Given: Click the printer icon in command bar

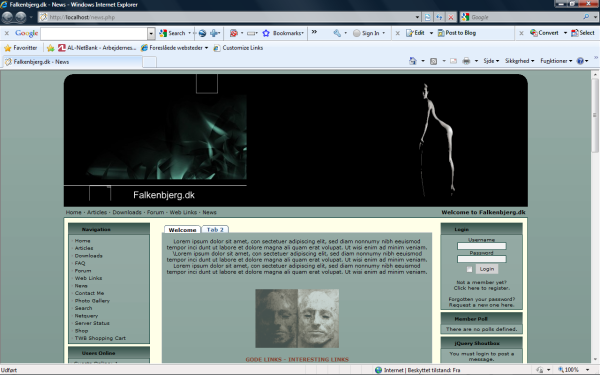Looking at the screenshot, I should click(x=466, y=61).
